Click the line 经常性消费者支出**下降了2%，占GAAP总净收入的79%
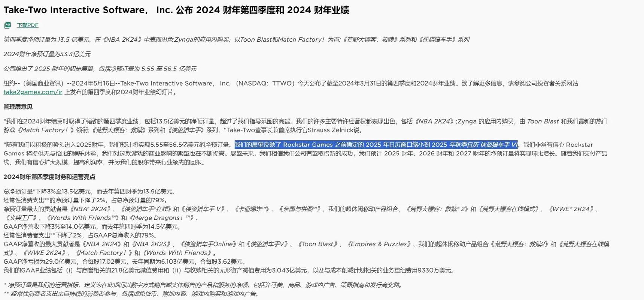 coord(80,235)
